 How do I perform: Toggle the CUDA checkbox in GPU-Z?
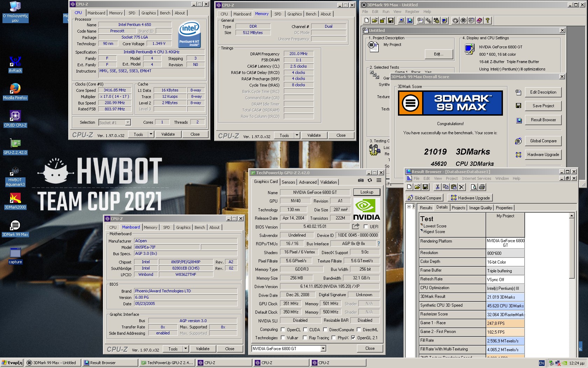pos(305,330)
